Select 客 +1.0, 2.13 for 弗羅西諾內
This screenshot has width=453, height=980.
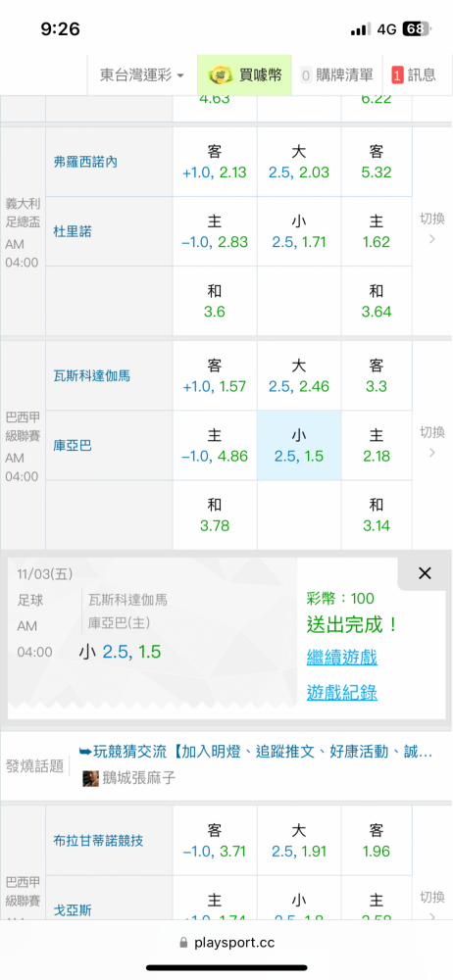[x=215, y=162]
